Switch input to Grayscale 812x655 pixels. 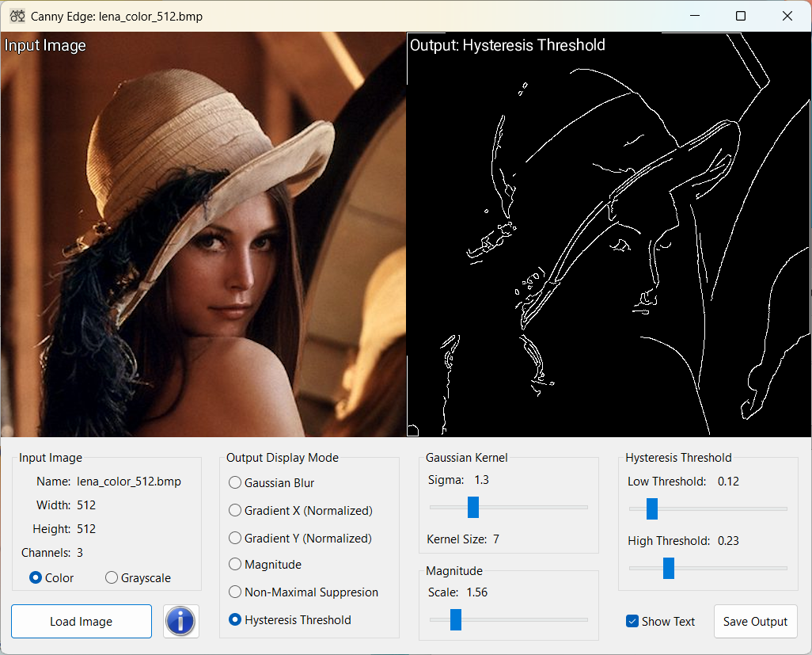point(112,578)
